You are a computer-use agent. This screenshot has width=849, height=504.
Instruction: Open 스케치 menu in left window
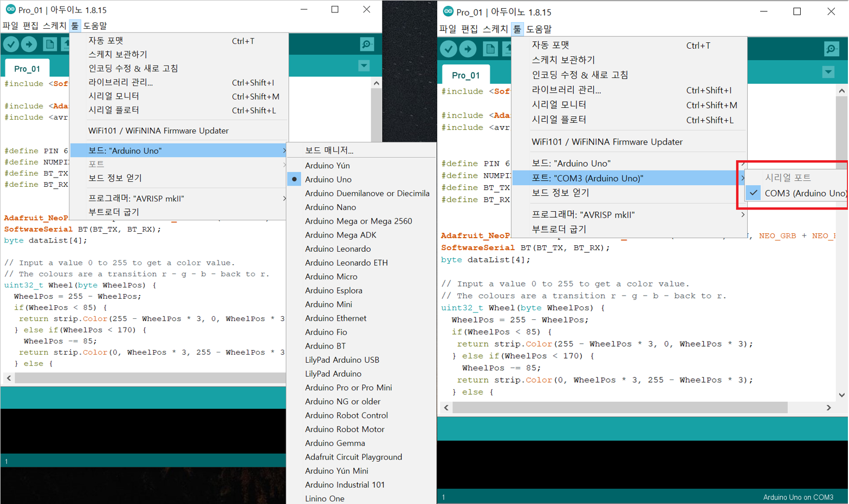click(x=54, y=25)
